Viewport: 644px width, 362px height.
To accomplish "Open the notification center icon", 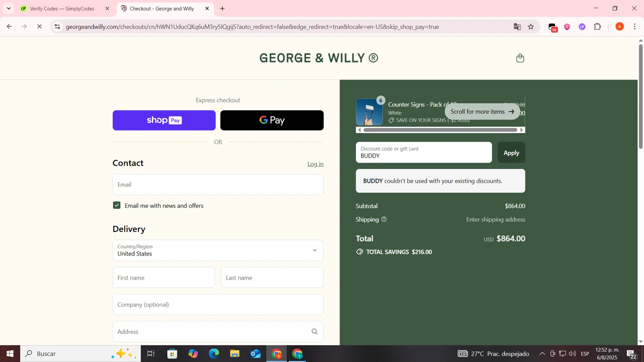I will 632,354.
